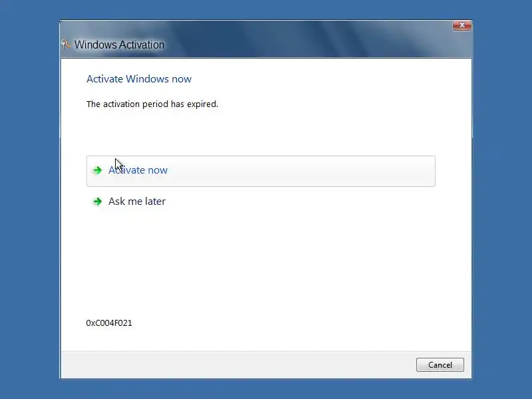532x399 pixels.
Task: Click the green arrow beside Activate now
Action: 97,170
